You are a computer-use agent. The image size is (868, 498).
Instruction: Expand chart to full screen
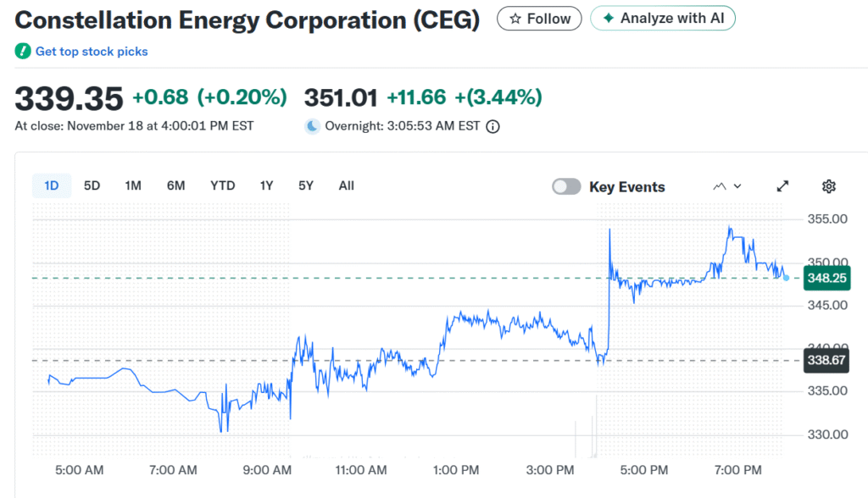click(x=783, y=186)
